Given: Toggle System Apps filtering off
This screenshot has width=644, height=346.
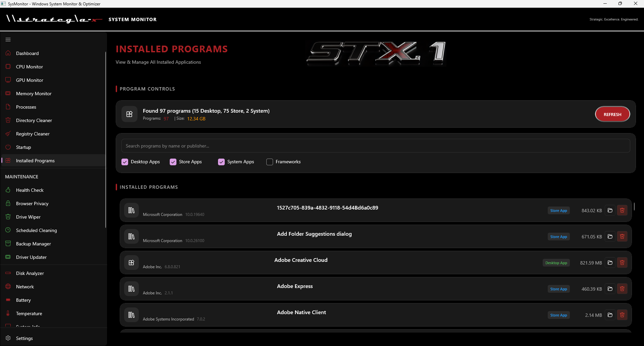Looking at the screenshot, I should click(x=221, y=162).
